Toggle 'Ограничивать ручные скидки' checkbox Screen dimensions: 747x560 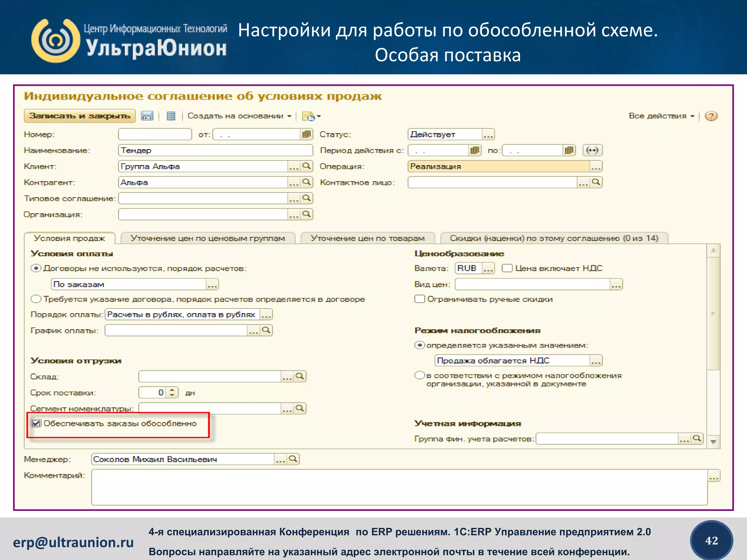(x=420, y=299)
